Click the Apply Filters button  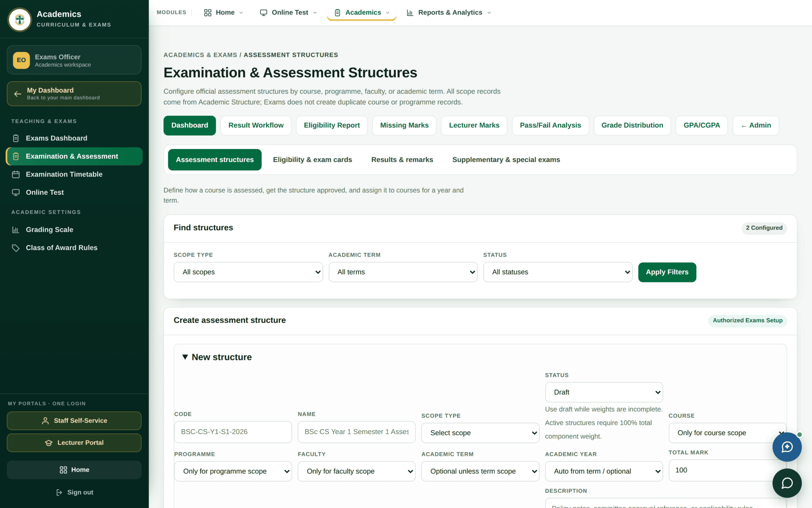point(667,272)
